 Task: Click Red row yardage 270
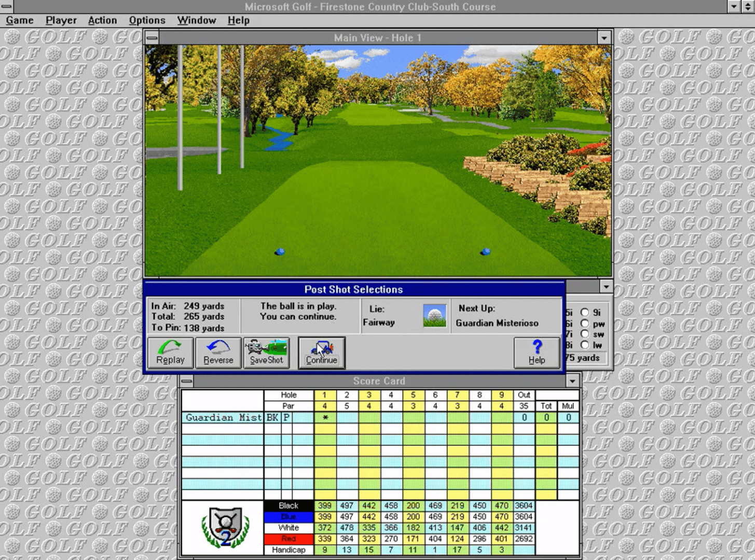tap(391, 539)
